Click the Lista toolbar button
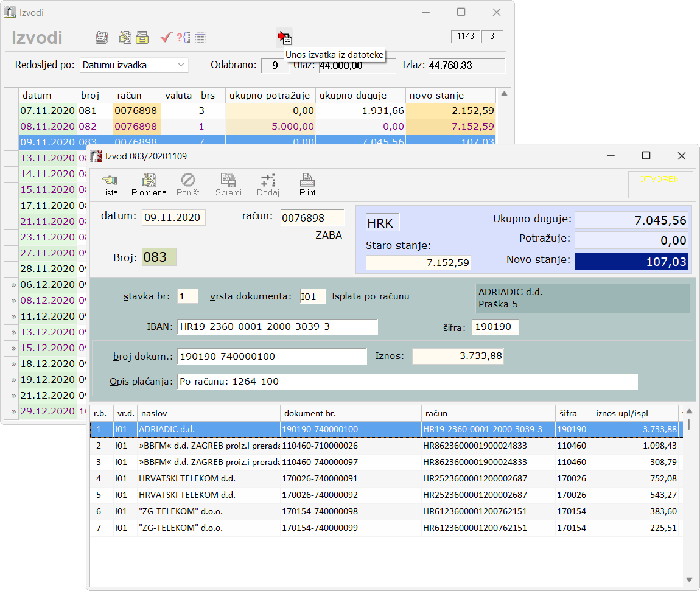Image resolution: width=700 pixels, height=591 pixels. [x=110, y=184]
